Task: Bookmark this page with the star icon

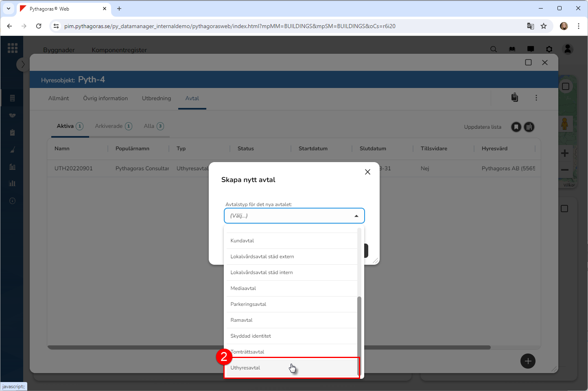Action: [544, 26]
